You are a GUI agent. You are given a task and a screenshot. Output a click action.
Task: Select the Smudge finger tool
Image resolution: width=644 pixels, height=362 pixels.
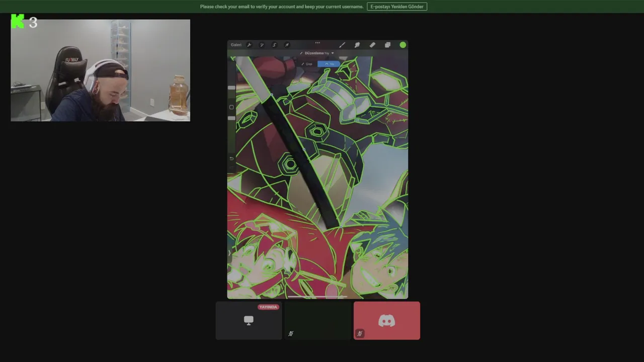coord(357,45)
